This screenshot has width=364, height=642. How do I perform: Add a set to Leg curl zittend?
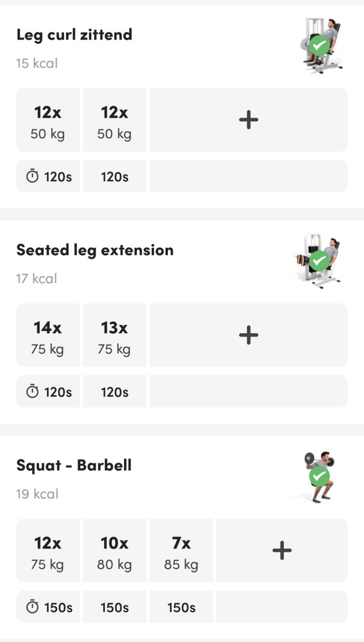pos(248,120)
